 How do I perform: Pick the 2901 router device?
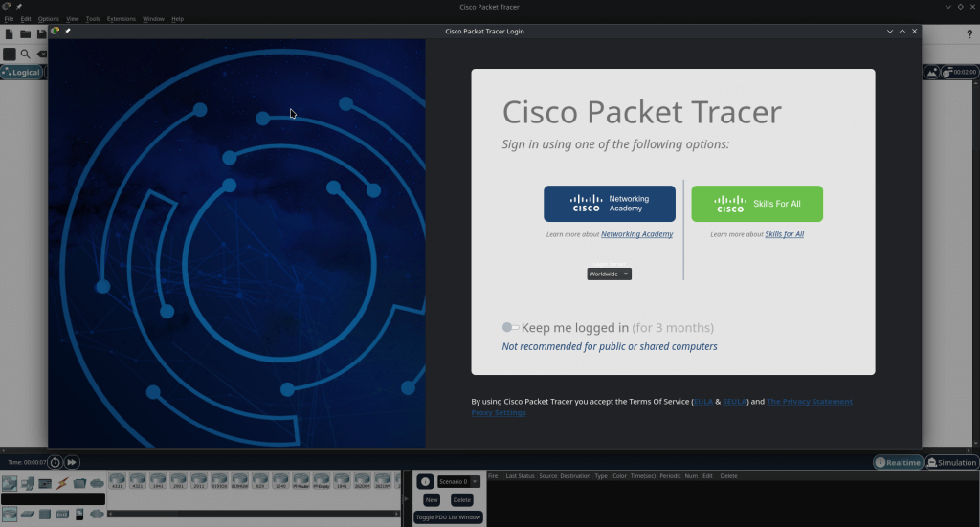(179, 481)
